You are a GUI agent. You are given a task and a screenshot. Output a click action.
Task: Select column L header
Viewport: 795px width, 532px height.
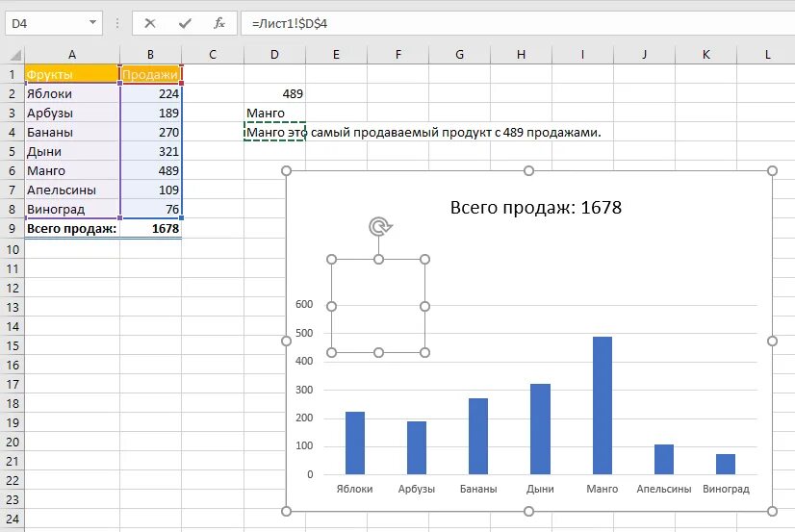pos(767,54)
